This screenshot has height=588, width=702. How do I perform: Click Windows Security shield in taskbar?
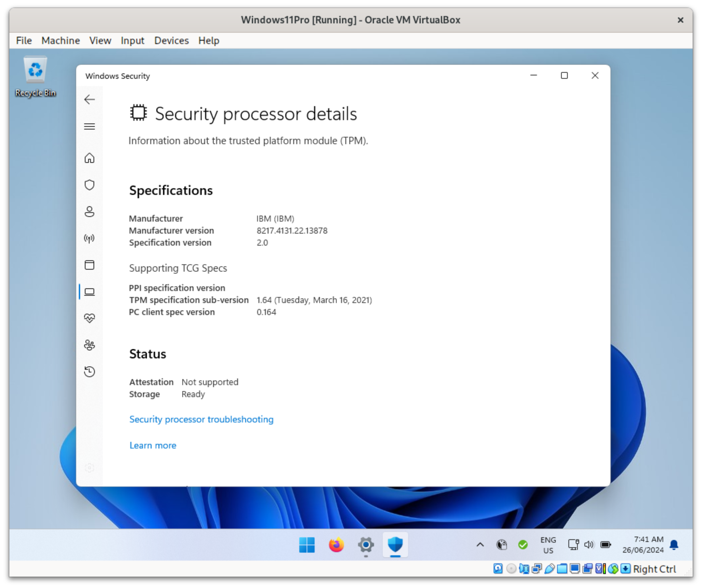coord(395,545)
